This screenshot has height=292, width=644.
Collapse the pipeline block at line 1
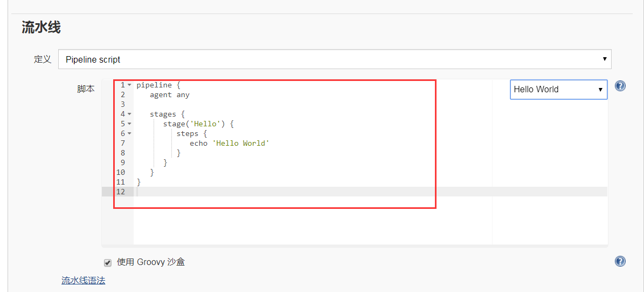point(129,85)
